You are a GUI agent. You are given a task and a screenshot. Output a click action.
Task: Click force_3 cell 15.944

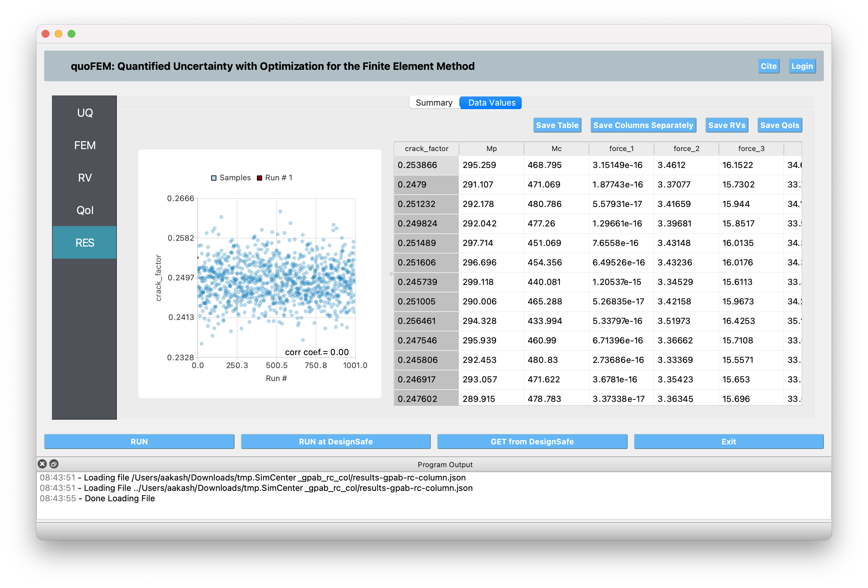[x=751, y=204]
